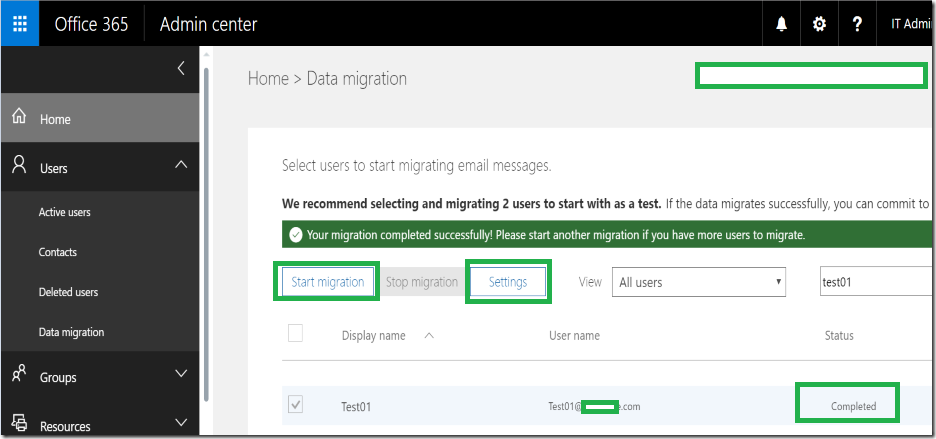The height and width of the screenshot is (439, 936).
Task: Click the Test01 display name cell
Action: [x=356, y=407]
